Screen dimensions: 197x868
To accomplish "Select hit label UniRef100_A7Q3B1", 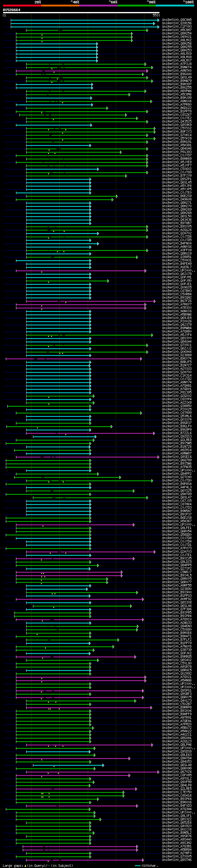I will click(x=177, y=846).
